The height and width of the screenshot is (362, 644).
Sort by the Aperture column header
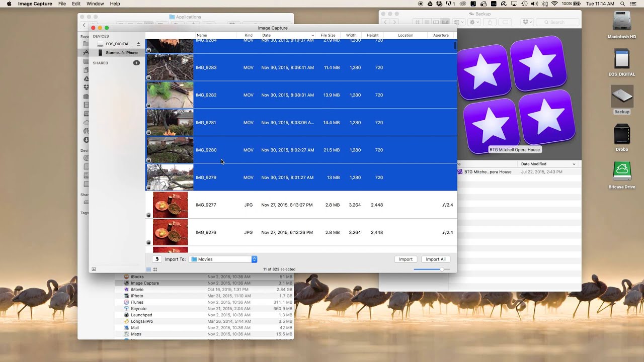click(x=441, y=35)
